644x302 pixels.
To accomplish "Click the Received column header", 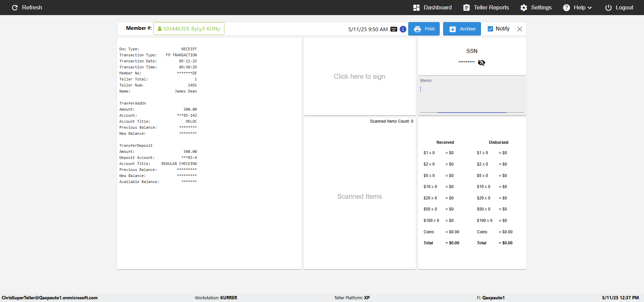I will pyautogui.click(x=445, y=142).
